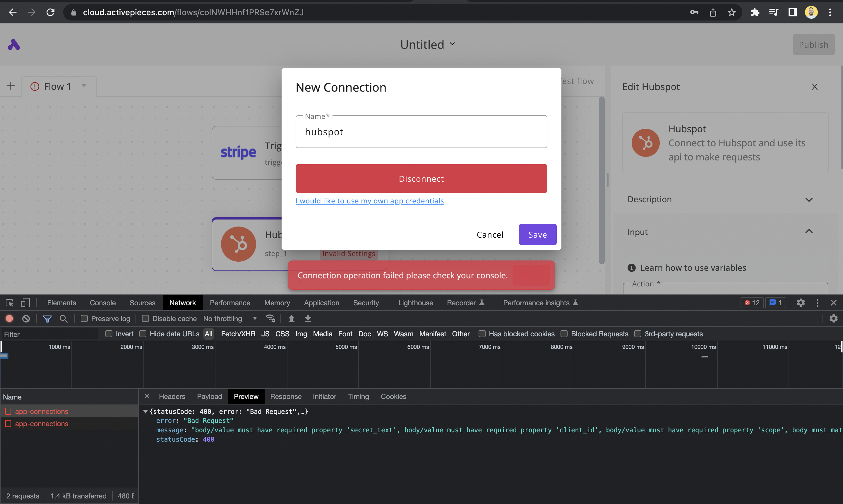
Task: Clear the network request log
Action: coord(26,318)
